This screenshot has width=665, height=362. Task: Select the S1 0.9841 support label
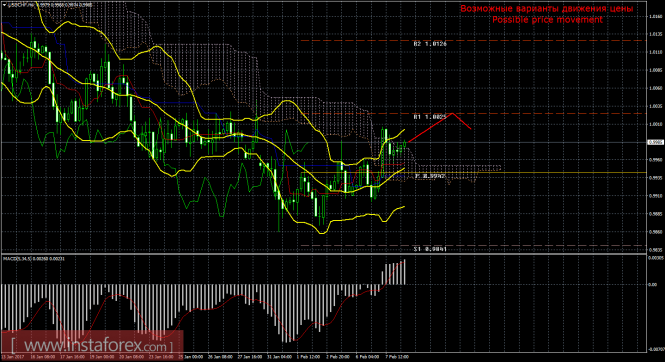coord(430,249)
